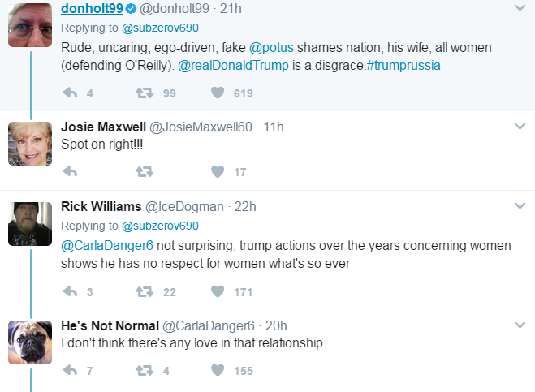This screenshot has height=392, width=535.
Task: Retweet He's Not Normal's tweet with 4 retweets
Action: 145,371
